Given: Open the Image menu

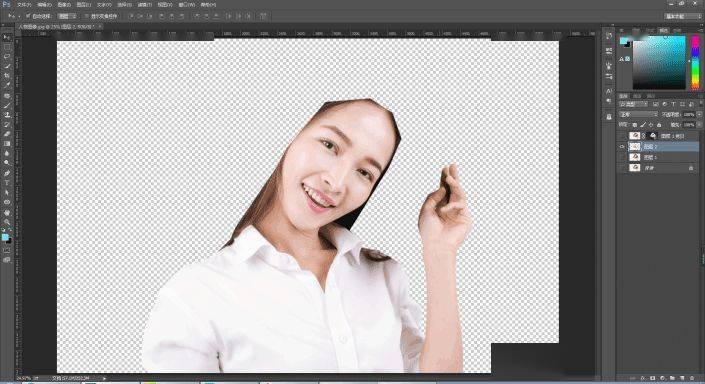Looking at the screenshot, I should coord(64,4).
